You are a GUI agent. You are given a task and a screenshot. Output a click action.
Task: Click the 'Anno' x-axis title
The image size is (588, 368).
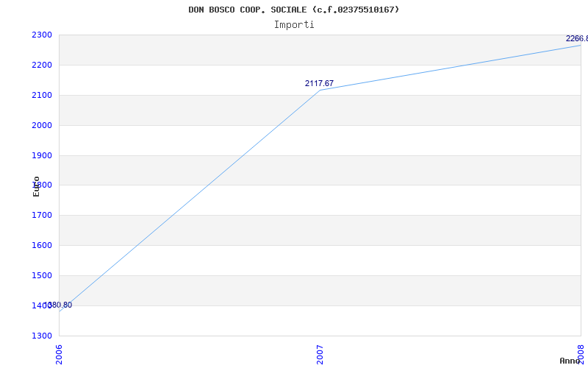(x=570, y=361)
